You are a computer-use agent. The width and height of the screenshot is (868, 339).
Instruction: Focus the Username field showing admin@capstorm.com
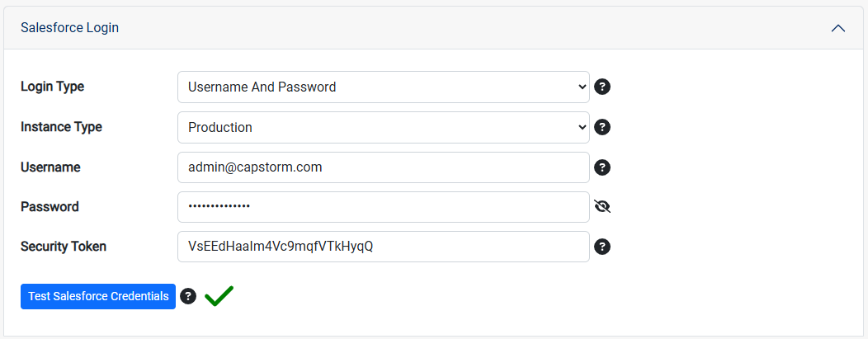click(384, 167)
